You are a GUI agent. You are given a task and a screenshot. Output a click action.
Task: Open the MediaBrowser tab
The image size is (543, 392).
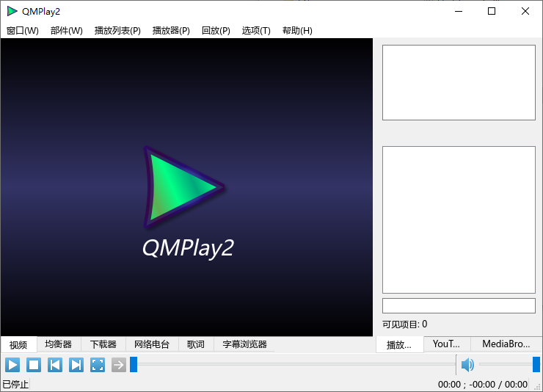pyautogui.click(x=506, y=344)
